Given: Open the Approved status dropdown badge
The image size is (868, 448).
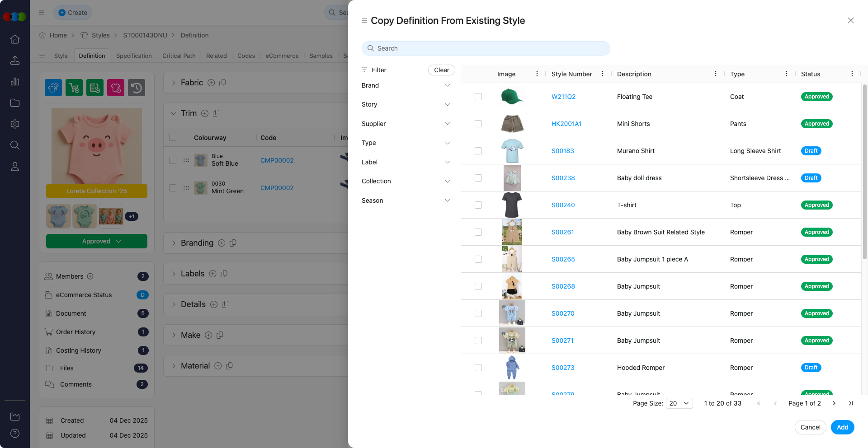Looking at the screenshot, I should coord(96,241).
